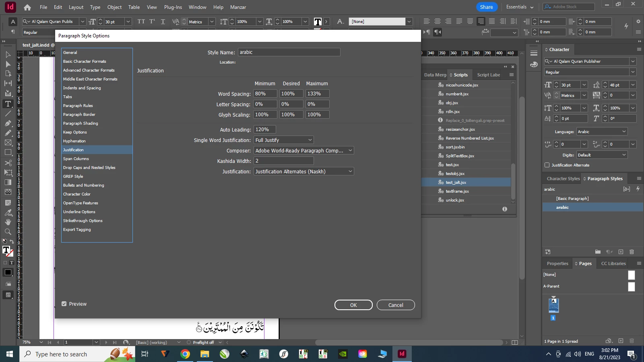The height and width of the screenshot is (362, 644).
Task: Select A-Parent in Pages panel
Action: coord(551,286)
